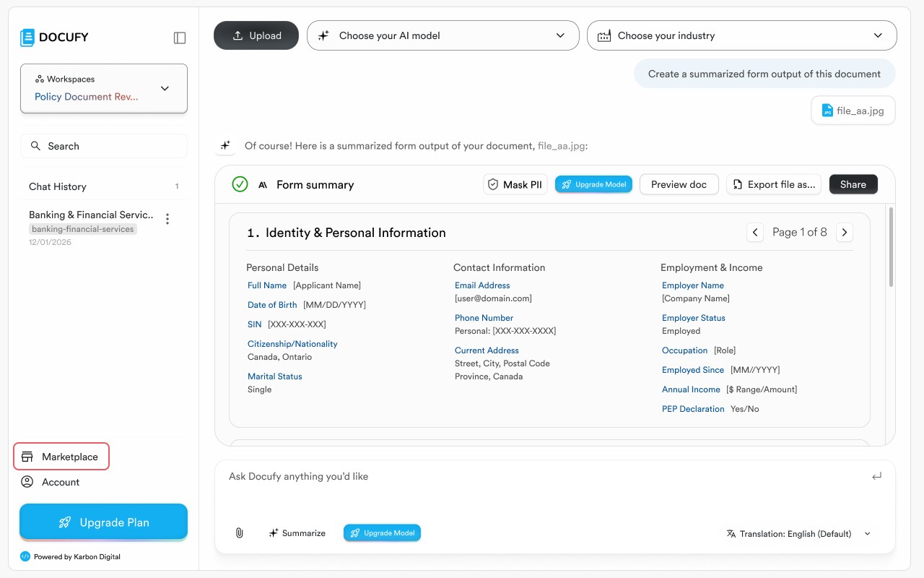
Task: Click the Upload button
Action: point(256,35)
